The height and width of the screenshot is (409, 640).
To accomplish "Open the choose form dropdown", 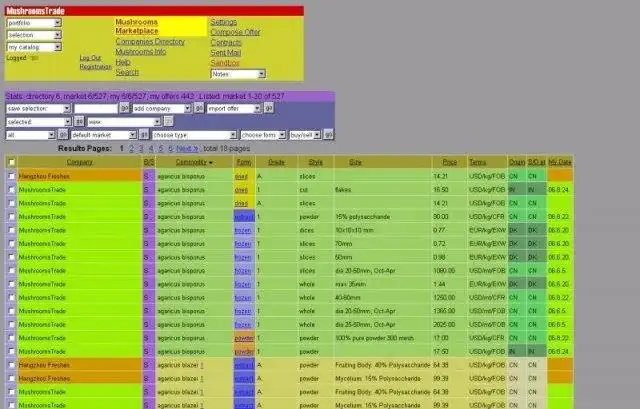I will point(263,135).
